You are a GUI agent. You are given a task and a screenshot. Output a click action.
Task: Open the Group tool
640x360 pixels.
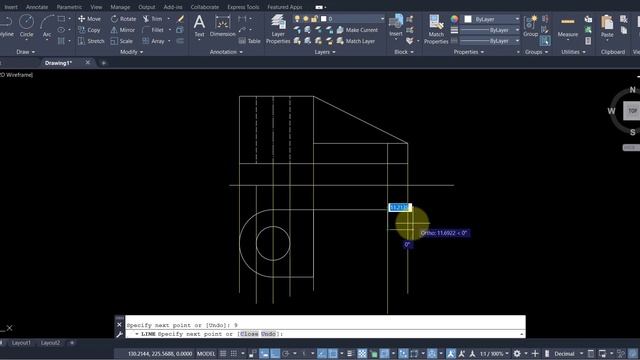point(531,26)
